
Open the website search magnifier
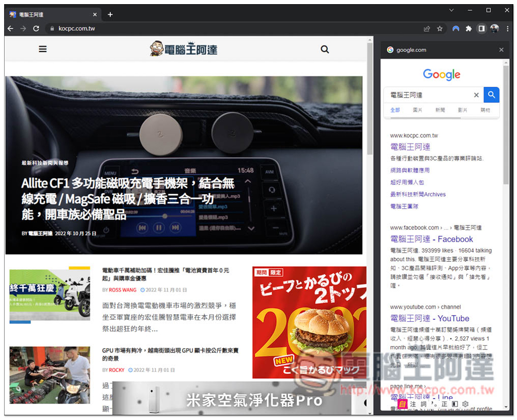[325, 49]
